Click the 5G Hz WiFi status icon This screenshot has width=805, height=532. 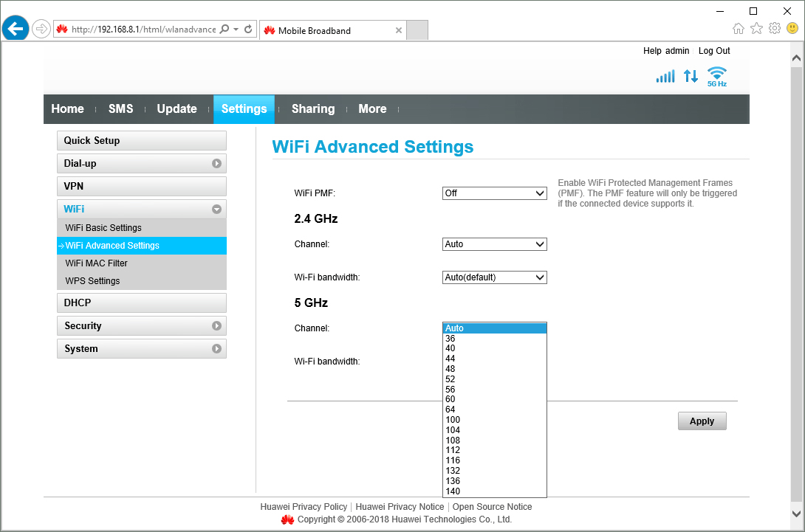point(716,76)
